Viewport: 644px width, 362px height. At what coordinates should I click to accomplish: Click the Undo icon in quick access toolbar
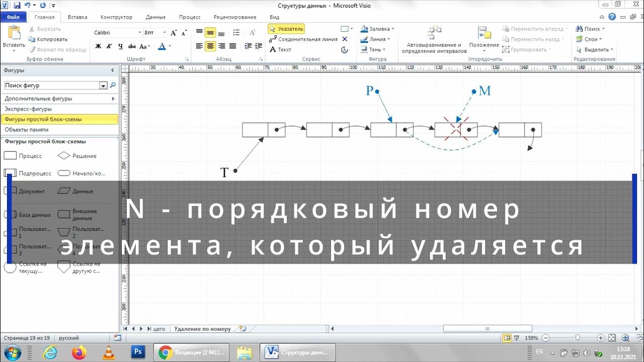pos(27,5)
